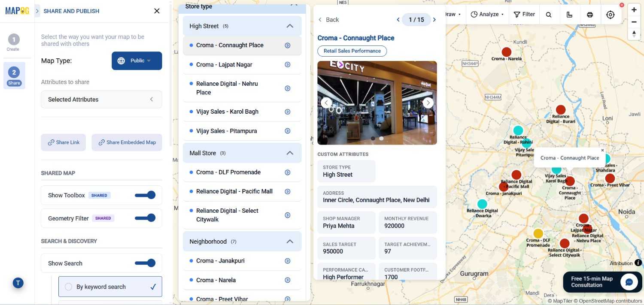Click the Reliance Digital - Dwarka marker
Image resolution: width=644 pixels, height=305 pixels.
[x=482, y=204]
